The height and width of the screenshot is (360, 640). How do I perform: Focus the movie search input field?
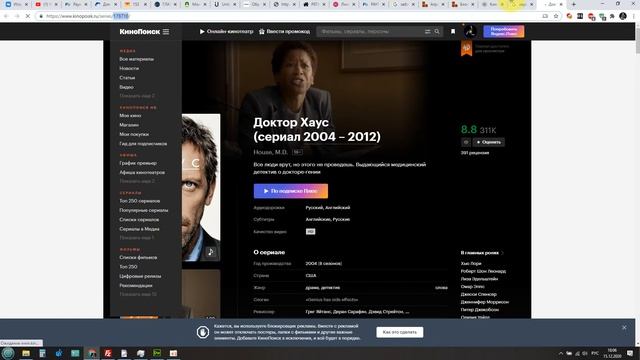coord(371,31)
